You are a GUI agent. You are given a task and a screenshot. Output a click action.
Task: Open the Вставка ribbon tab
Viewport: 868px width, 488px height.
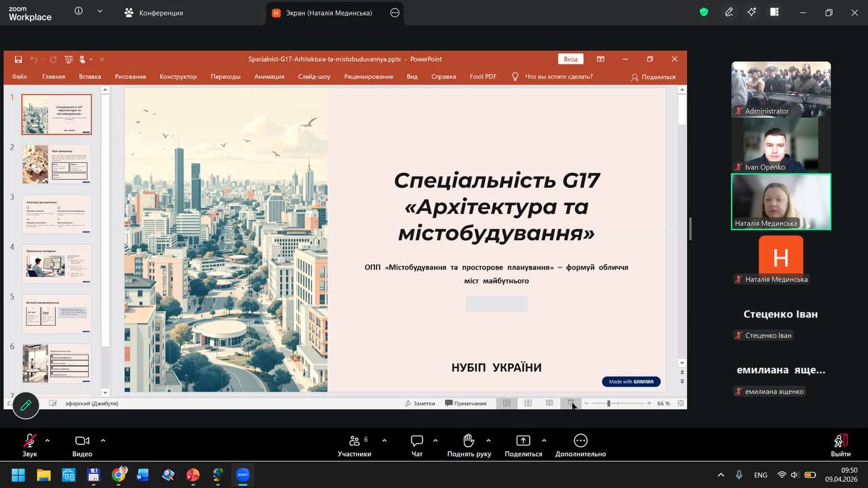[90, 77]
